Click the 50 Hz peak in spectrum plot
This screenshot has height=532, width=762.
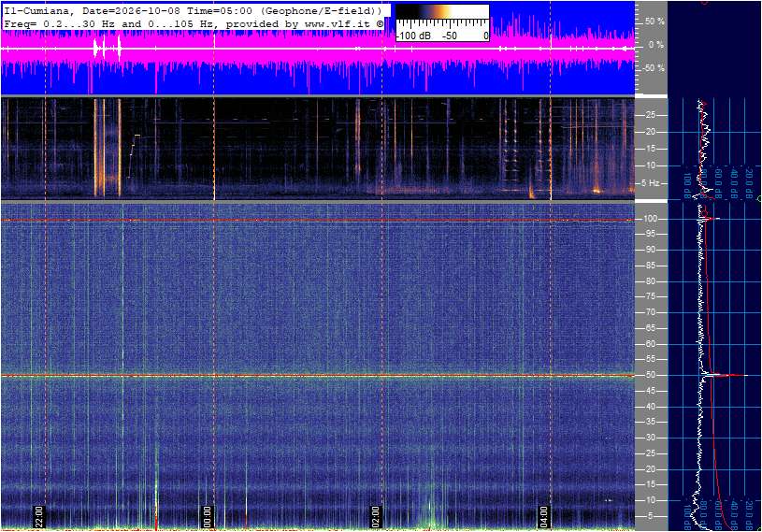pyautogui.click(x=726, y=375)
